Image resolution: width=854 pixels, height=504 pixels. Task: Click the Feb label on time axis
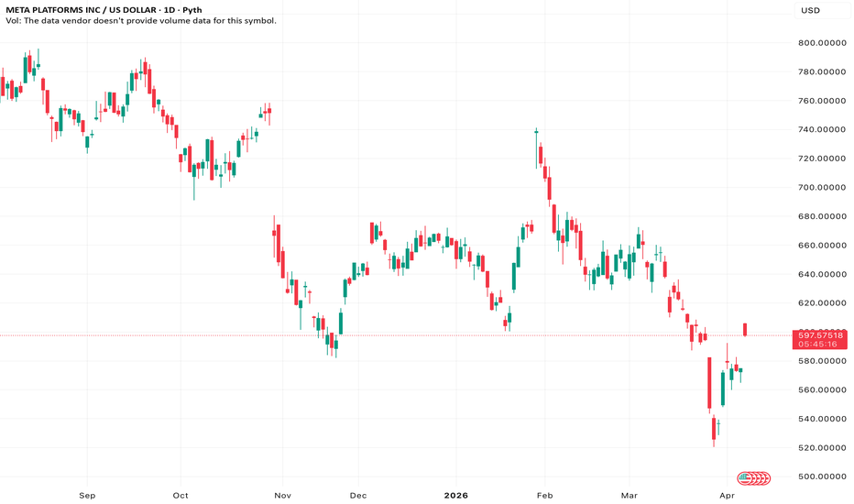544,495
